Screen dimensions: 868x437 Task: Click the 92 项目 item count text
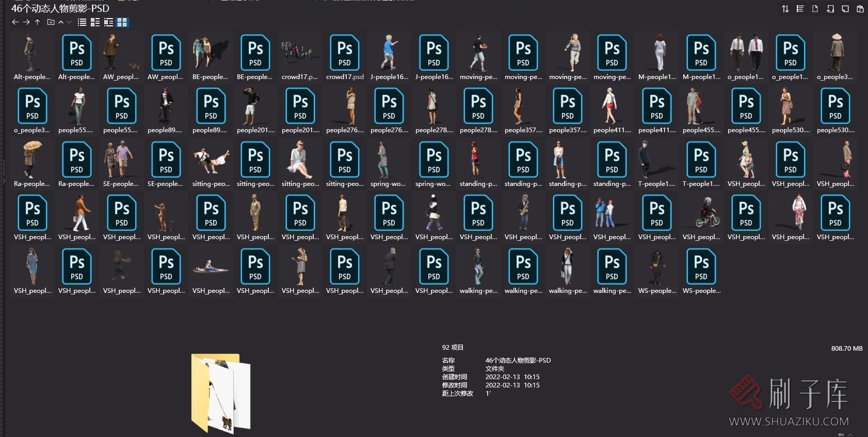coord(453,348)
